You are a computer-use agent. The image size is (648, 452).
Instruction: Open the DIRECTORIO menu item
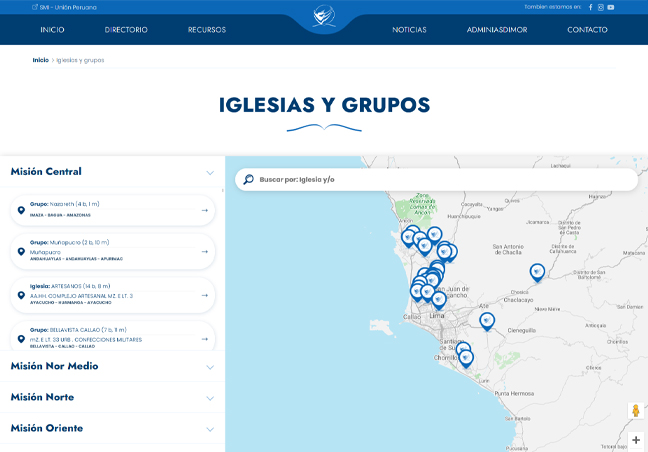(x=126, y=30)
